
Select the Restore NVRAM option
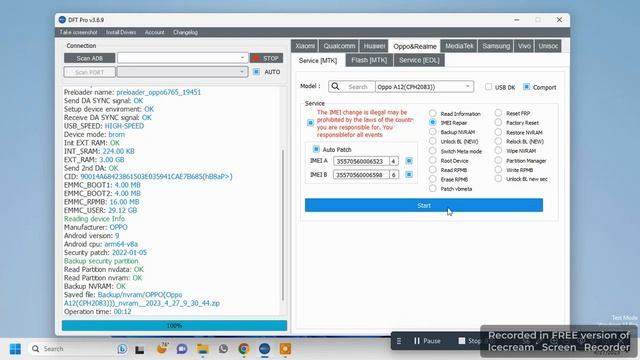[498, 132]
